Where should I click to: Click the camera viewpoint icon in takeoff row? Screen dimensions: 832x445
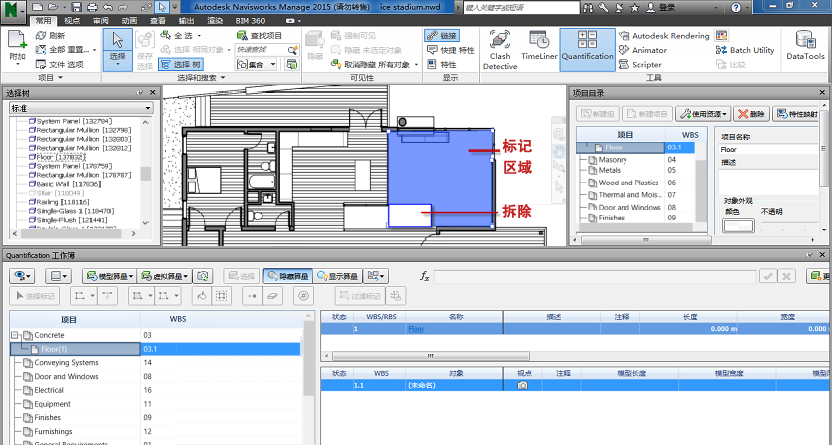pyautogui.click(x=523, y=385)
